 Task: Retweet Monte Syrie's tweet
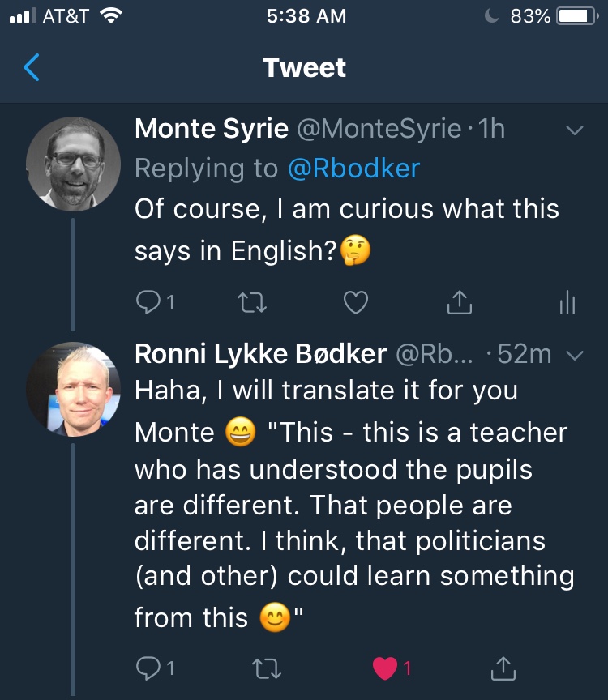[253, 302]
